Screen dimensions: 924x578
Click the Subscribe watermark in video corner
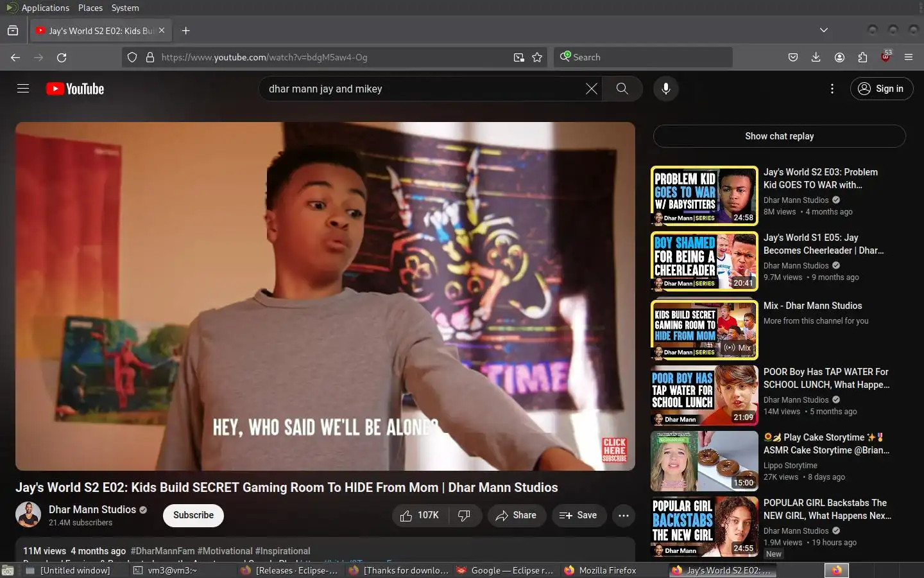(x=614, y=450)
